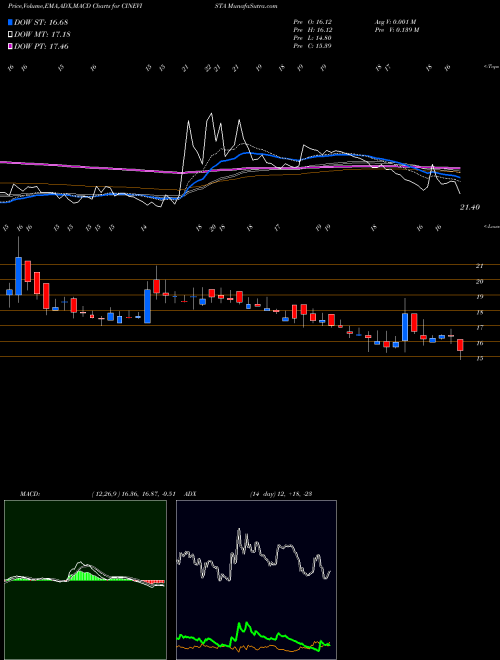This screenshot has height=660, width=500.
Task: Click the 'Pre V: 0.139 M' value
Action: tap(396, 30)
